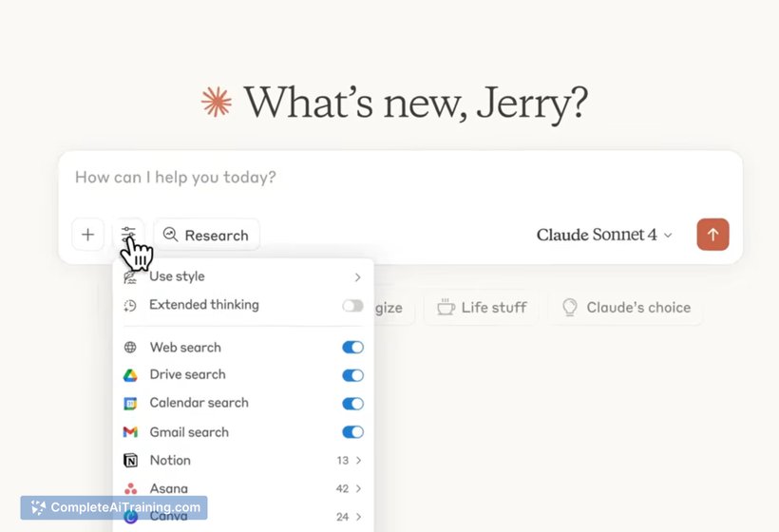
Task: Open the Asana tools menu entry
Action: click(243, 489)
